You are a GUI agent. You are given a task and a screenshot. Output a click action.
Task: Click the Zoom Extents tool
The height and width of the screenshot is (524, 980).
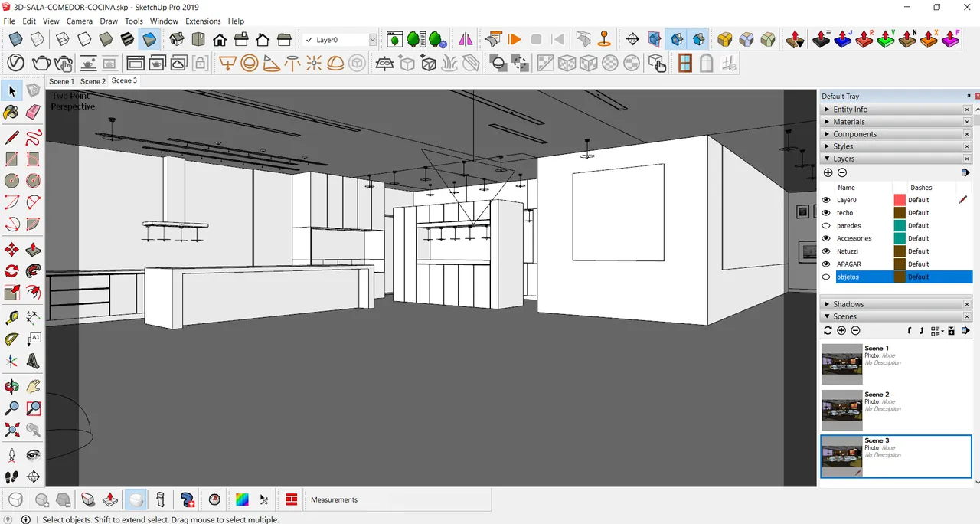12,430
